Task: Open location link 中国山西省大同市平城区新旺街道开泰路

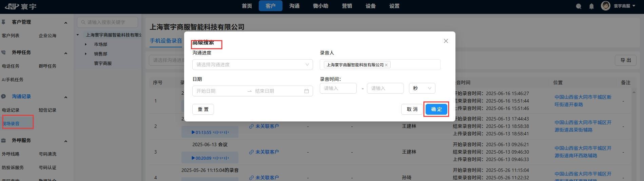Action: [x=583, y=101]
